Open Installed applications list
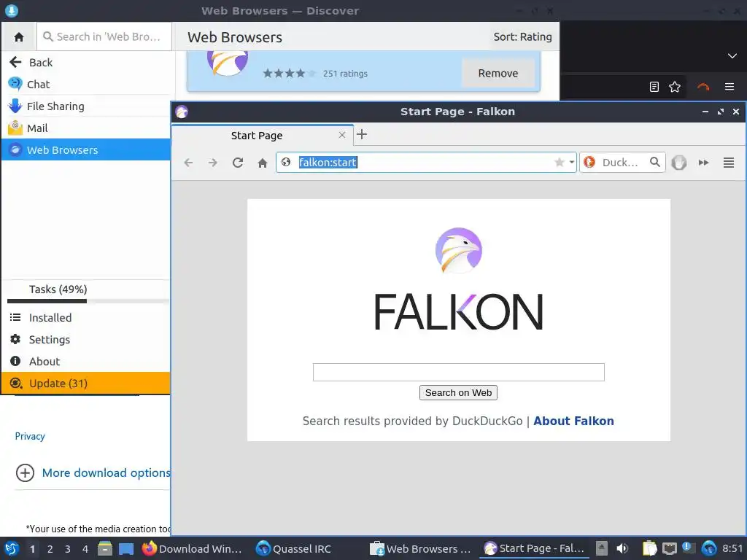The image size is (747, 560). pyautogui.click(x=86, y=318)
